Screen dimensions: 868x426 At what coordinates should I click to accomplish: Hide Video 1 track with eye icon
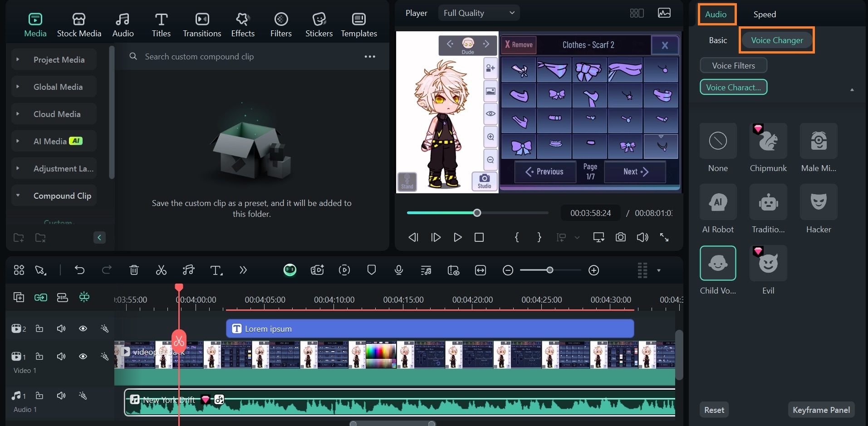pyautogui.click(x=83, y=356)
